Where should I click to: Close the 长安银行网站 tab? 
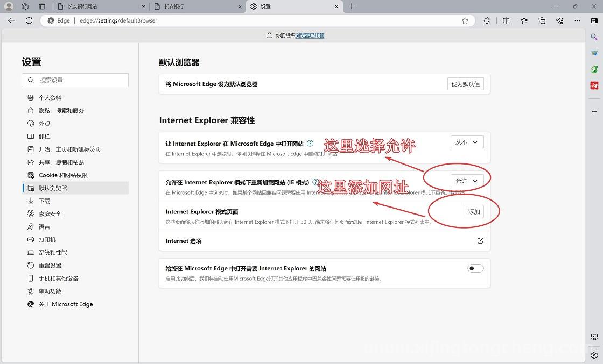pos(143,6)
